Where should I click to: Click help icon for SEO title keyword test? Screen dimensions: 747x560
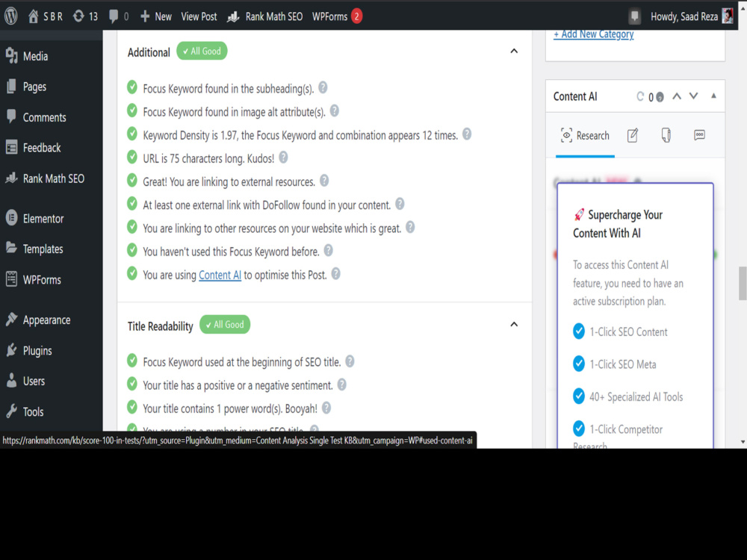tap(350, 361)
